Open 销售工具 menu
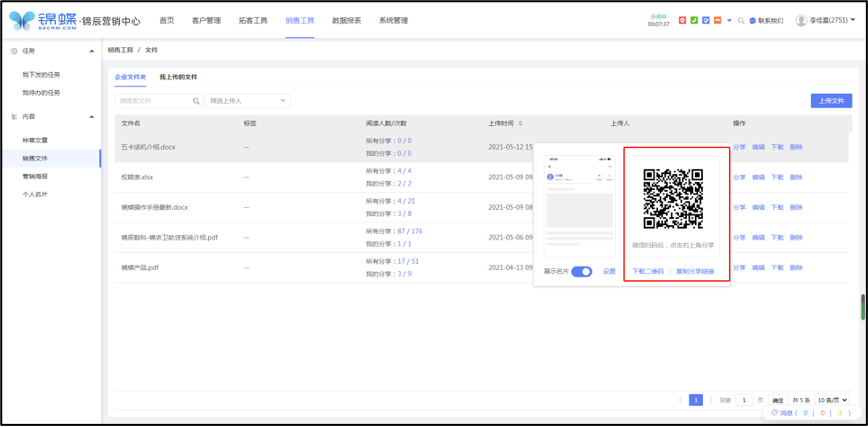Screen dimensions: 868x427 coord(300,20)
